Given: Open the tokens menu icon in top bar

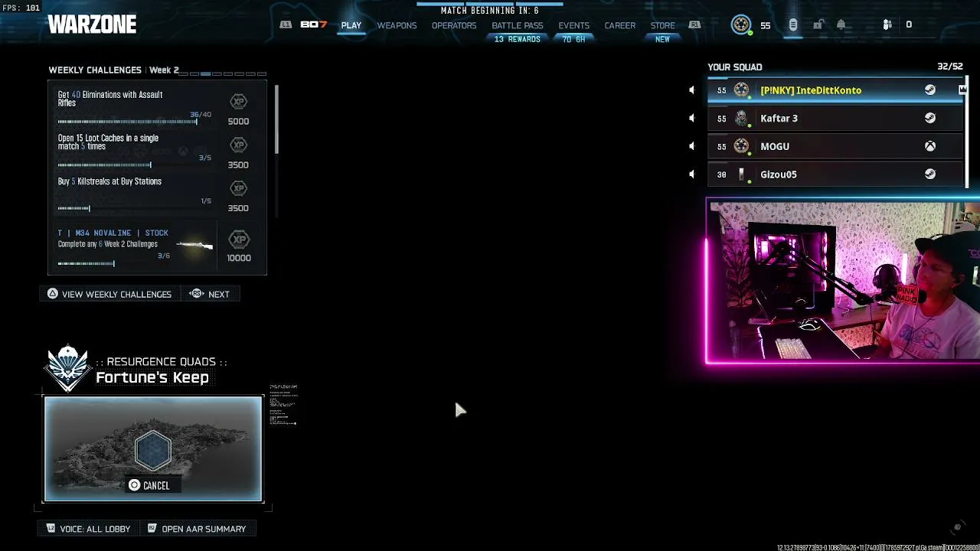Looking at the screenshot, I should point(793,24).
